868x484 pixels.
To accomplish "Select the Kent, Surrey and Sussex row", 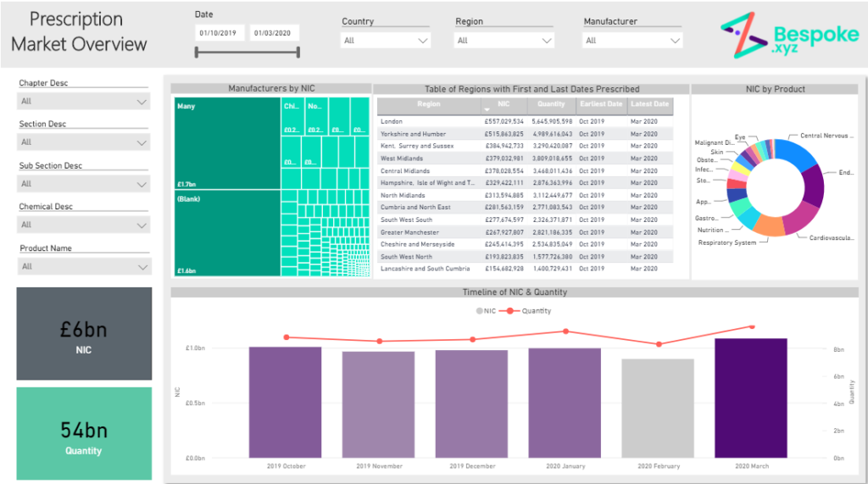I will click(526, 146).
